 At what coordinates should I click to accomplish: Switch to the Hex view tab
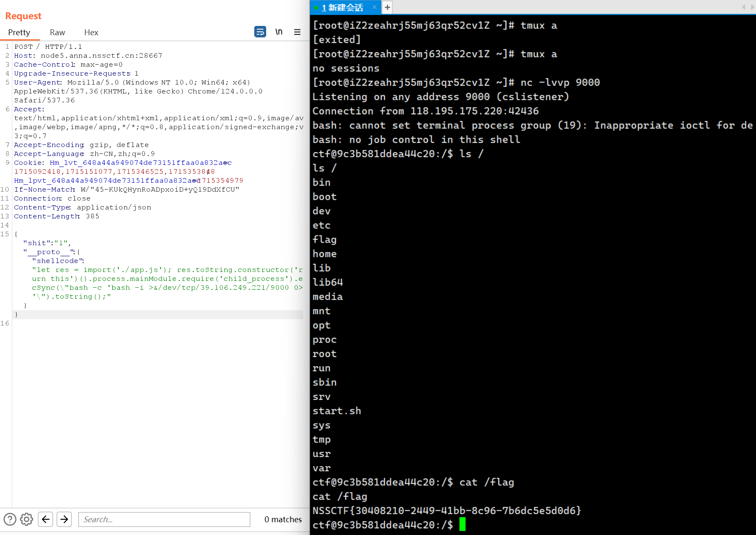coord(91,32)
